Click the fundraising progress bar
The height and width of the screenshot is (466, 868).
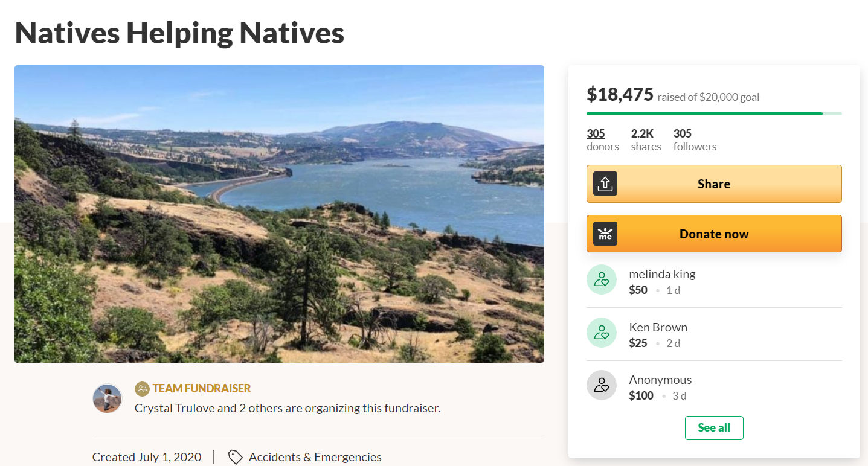coord(714,113)
